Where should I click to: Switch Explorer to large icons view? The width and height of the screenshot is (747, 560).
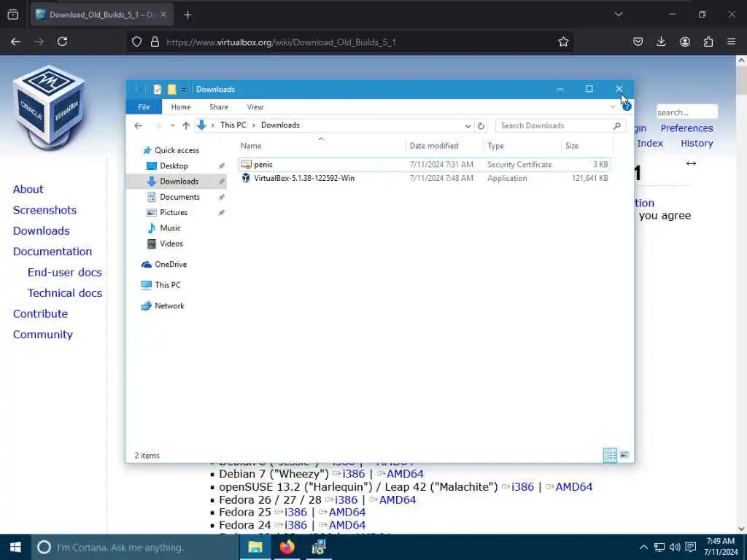pyautogui.click(x=624, y=455)
